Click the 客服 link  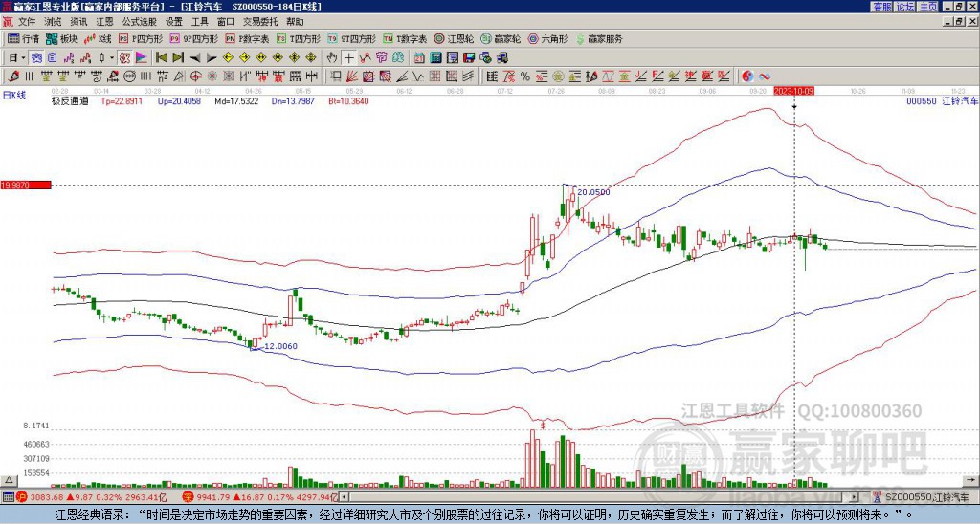pyautogui.click(x=881, y=7)
